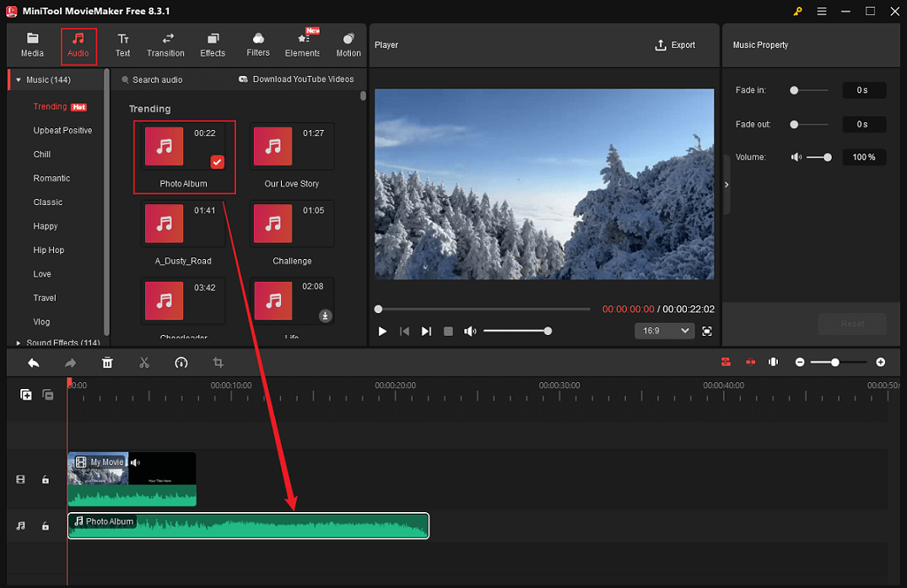
Task: Delete the selected clip
Action: point(107,362)
